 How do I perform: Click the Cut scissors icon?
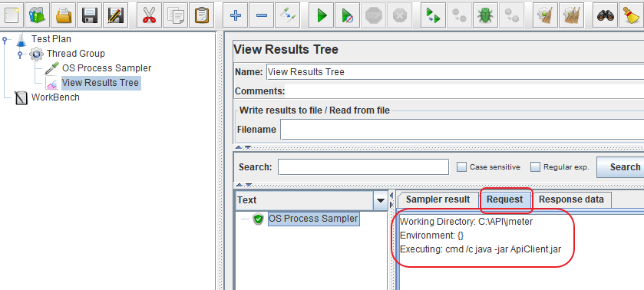[x=149, y=15]
